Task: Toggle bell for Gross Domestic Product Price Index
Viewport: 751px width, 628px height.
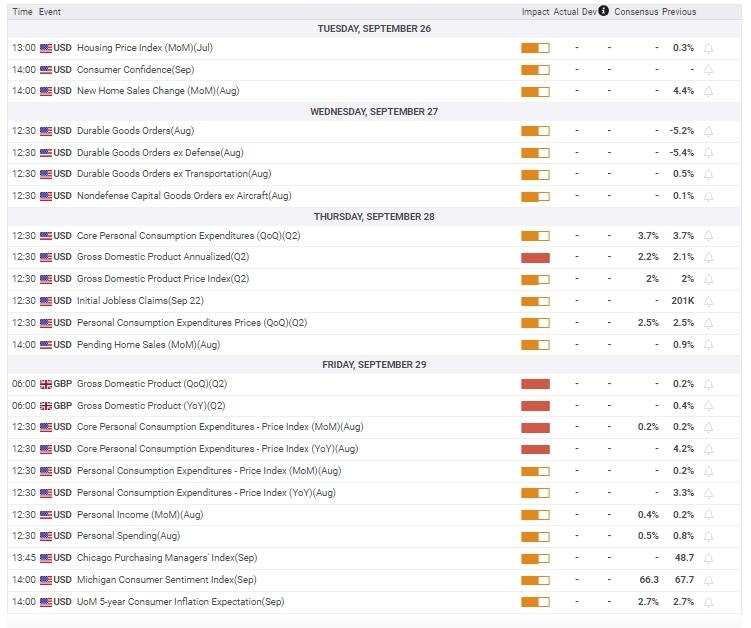Action: [x=708, y=279]
